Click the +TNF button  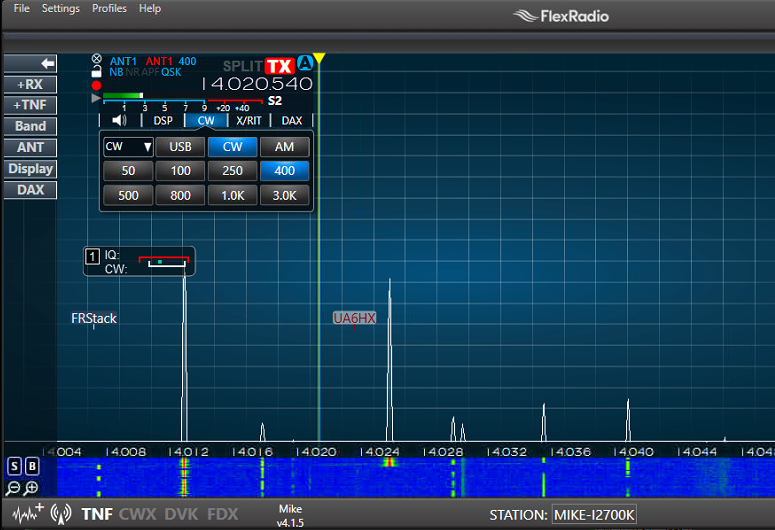[x=30, y=105]
